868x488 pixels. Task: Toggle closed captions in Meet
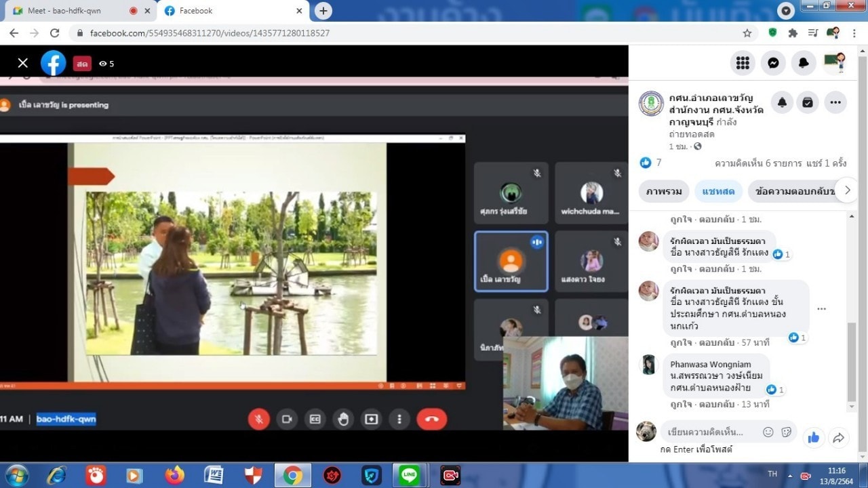coord(315,419)
